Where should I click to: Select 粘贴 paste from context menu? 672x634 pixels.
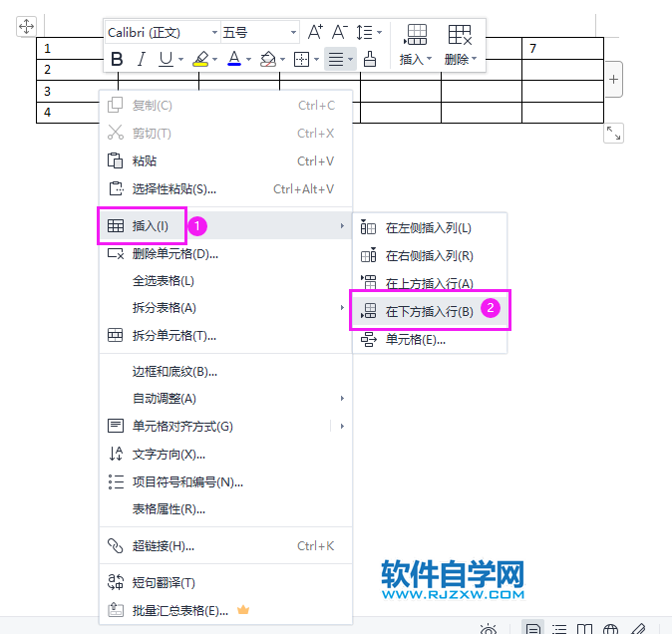pos(226,161)
